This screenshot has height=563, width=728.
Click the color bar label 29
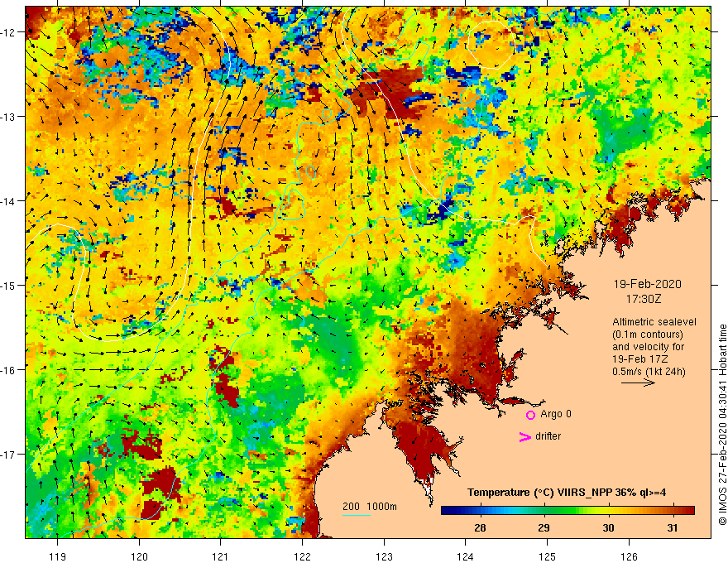(x=544, y=527)
